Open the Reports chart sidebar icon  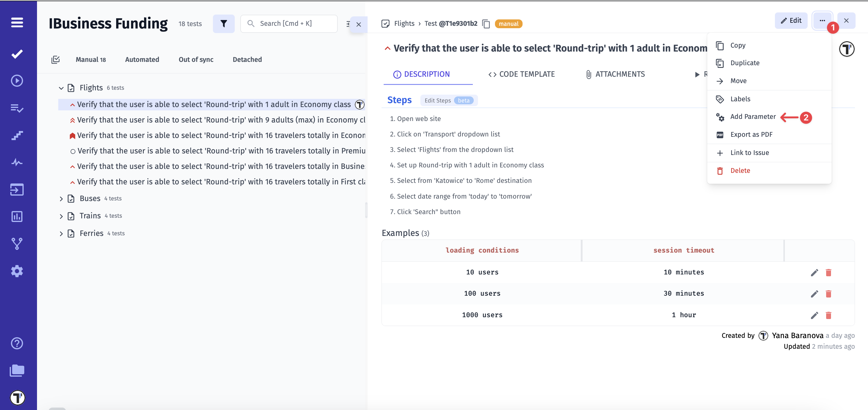pyautogui.click(x=17, y=217)
